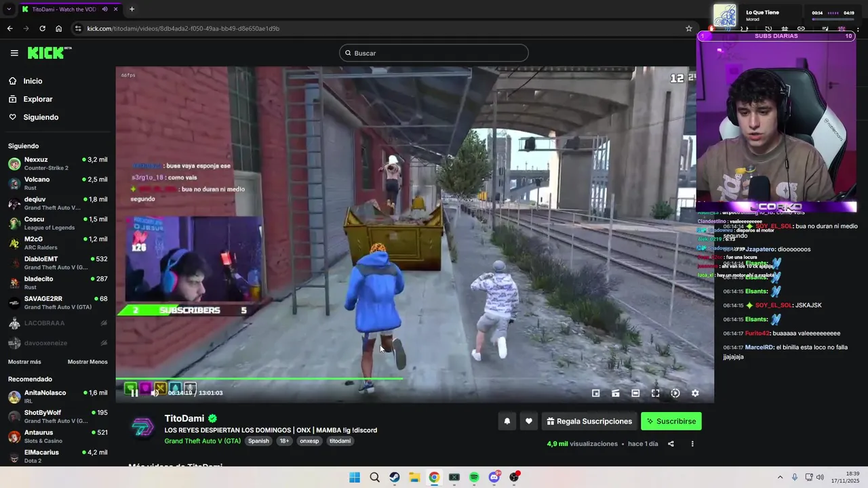The height and width of the screenshot is (488, 868).
Task: Open Windows Start menu
Action: pyautogui.click(x=355, y=477)
